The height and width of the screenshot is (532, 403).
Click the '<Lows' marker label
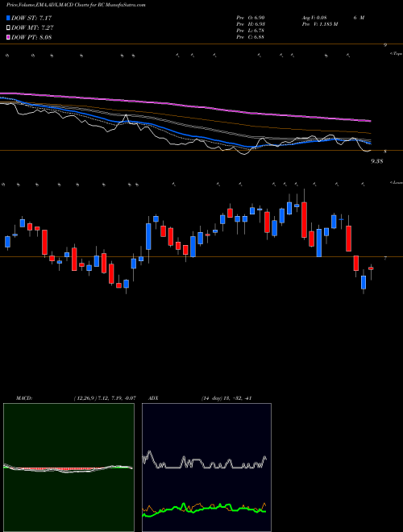pyautogui.click(x=396, y=182)
